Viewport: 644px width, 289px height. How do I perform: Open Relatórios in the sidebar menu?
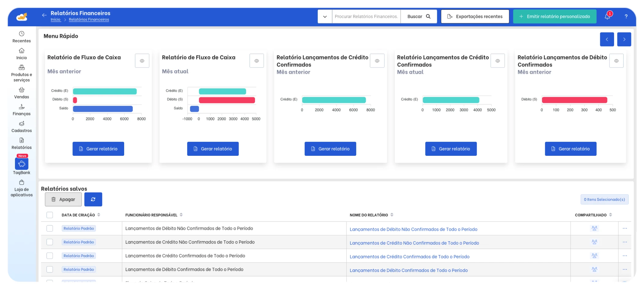[21, 144]
